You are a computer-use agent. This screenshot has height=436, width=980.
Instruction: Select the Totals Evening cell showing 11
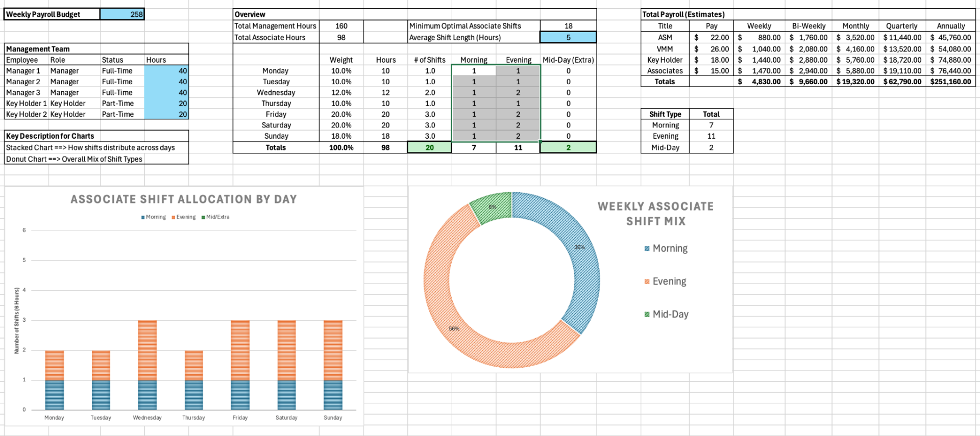pyautogui.click(x=518, y=147)
